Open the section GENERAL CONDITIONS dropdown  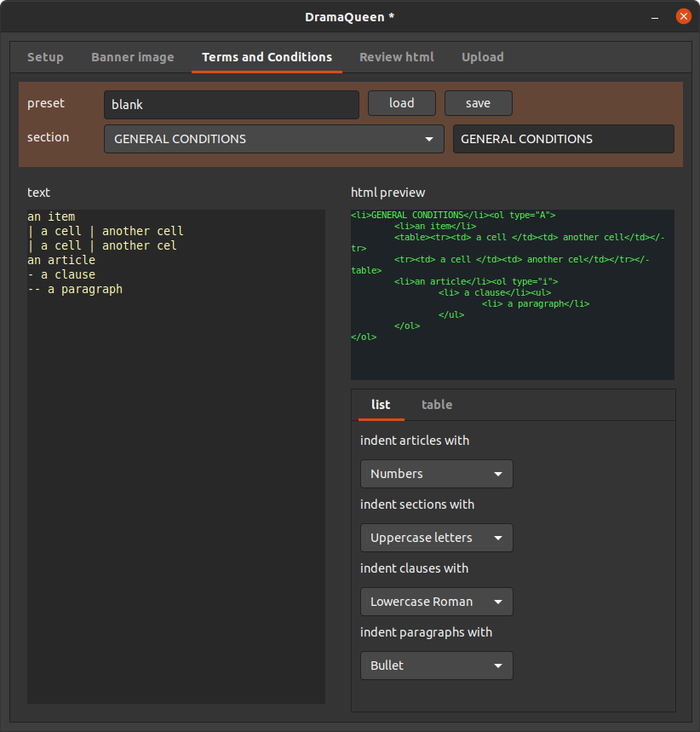pos(274,139)
